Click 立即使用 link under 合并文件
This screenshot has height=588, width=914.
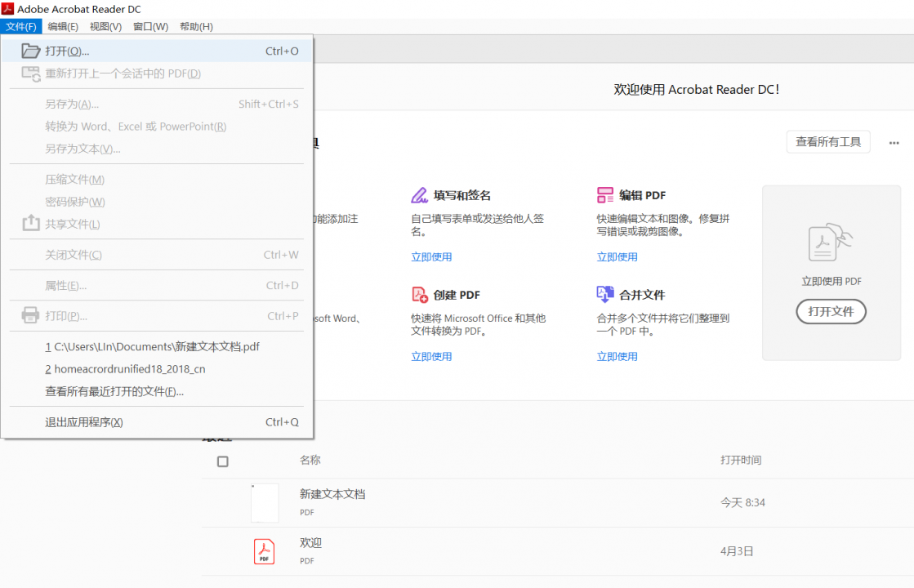coord(617,357)
